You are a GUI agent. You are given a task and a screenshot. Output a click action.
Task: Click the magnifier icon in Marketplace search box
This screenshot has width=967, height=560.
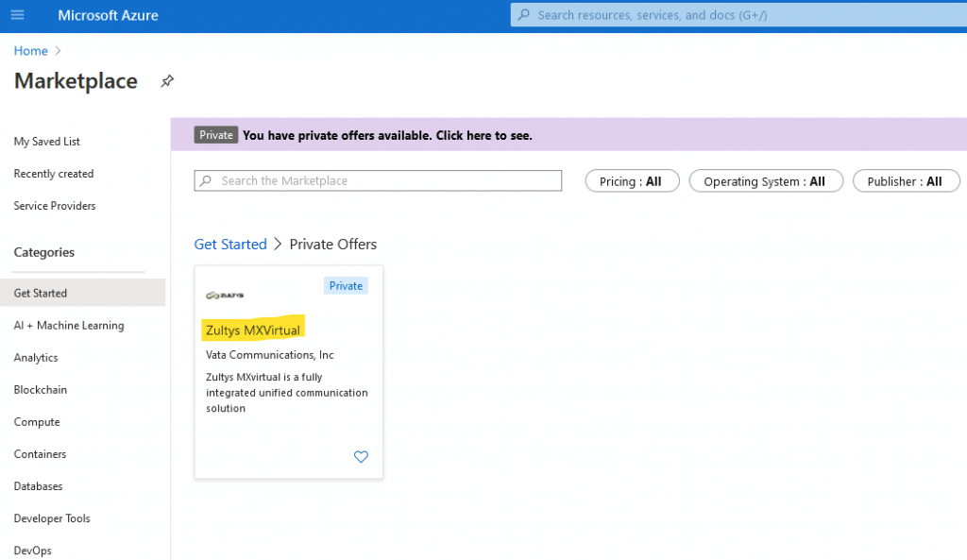coord(206,180)
